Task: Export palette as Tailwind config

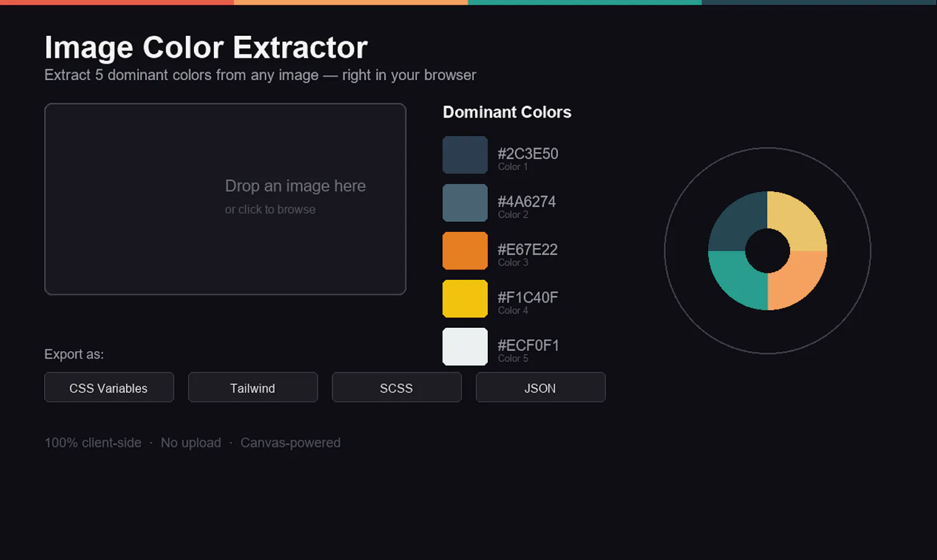Action: (x=253, y=387)
